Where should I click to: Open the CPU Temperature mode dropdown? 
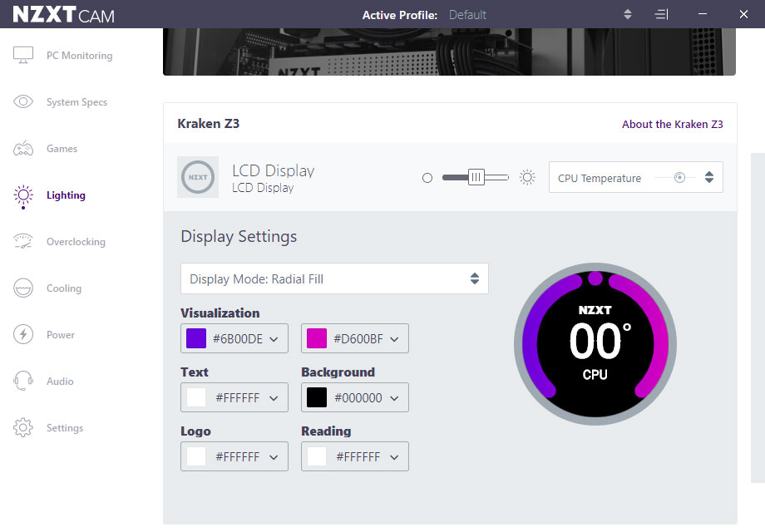[x=636, y=177]
